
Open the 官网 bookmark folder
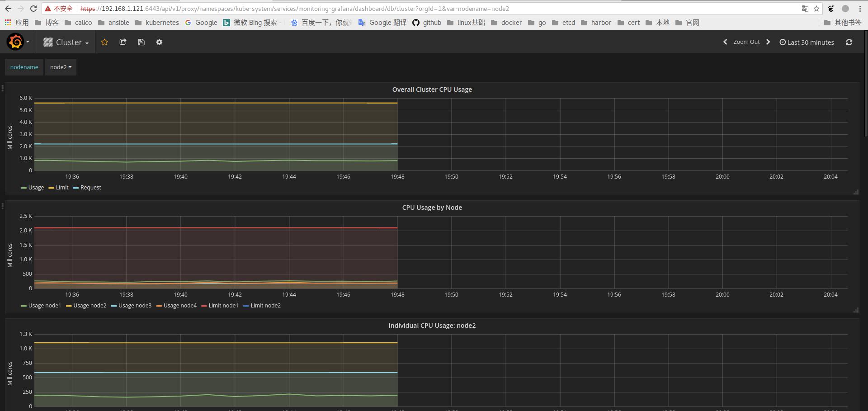coord(688,23)
